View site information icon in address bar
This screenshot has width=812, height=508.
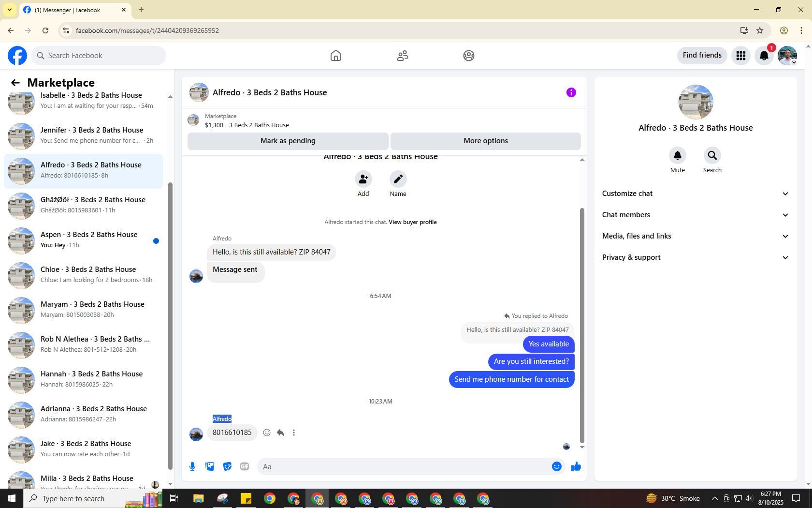coord(66,30)
